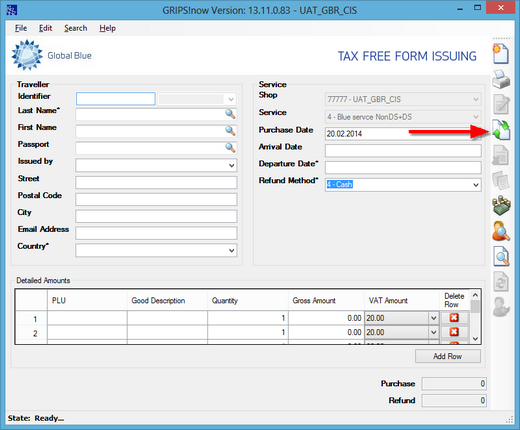Maximize the GRIPS!now window

tap(478, 8)
